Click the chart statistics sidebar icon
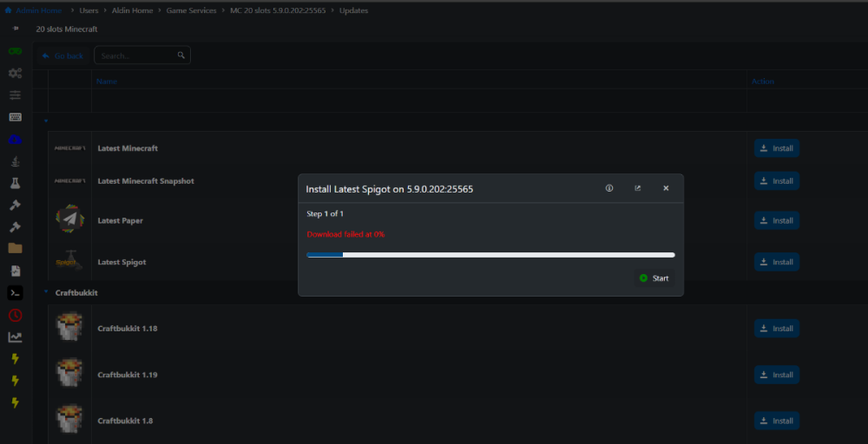 [x=16, y=337]
